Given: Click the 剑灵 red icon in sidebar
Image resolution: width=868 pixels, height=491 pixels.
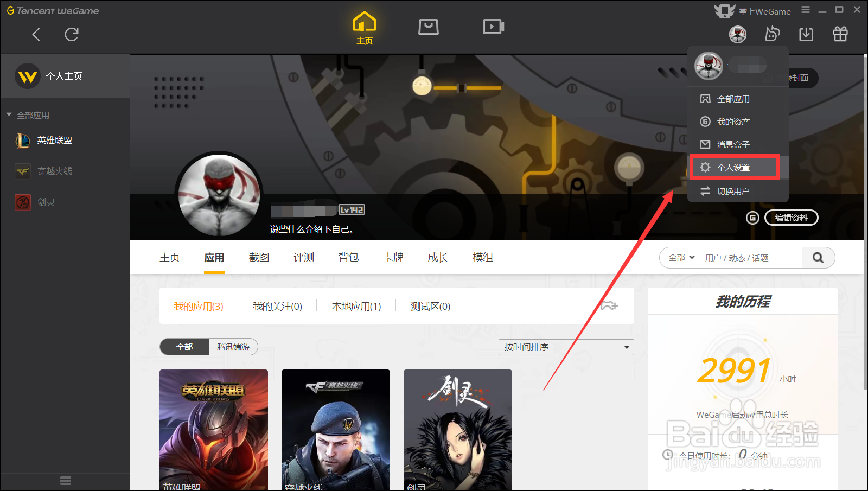Looking at the screenshot, I should pos(23,202).
